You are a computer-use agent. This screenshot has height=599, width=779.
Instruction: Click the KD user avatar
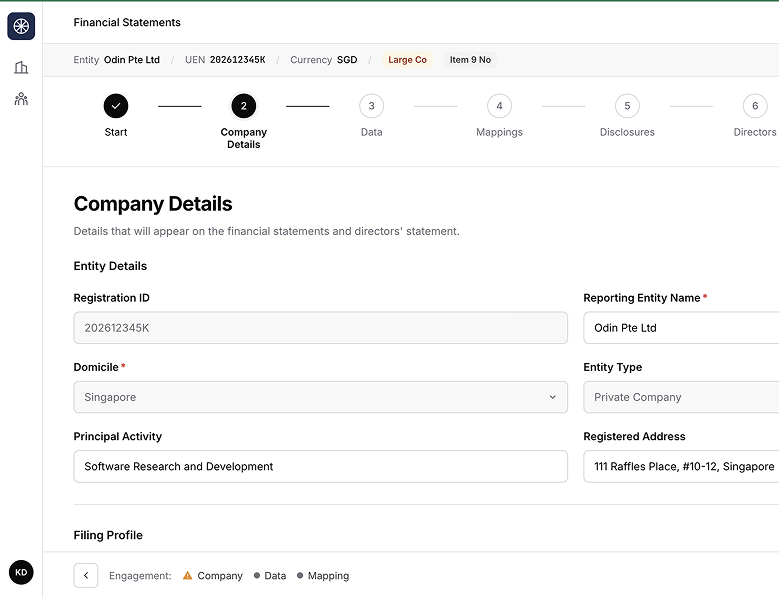point(21,572)
